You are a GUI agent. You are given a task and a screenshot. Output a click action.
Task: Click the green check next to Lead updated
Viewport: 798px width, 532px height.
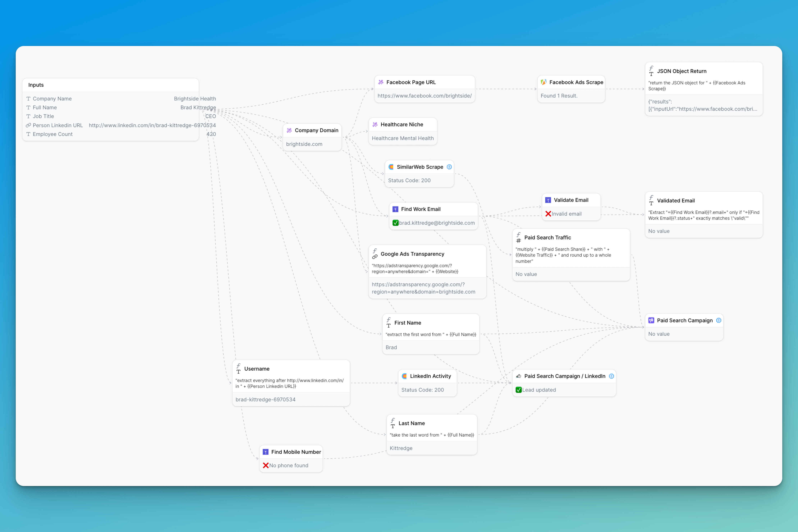pos(518,390)
